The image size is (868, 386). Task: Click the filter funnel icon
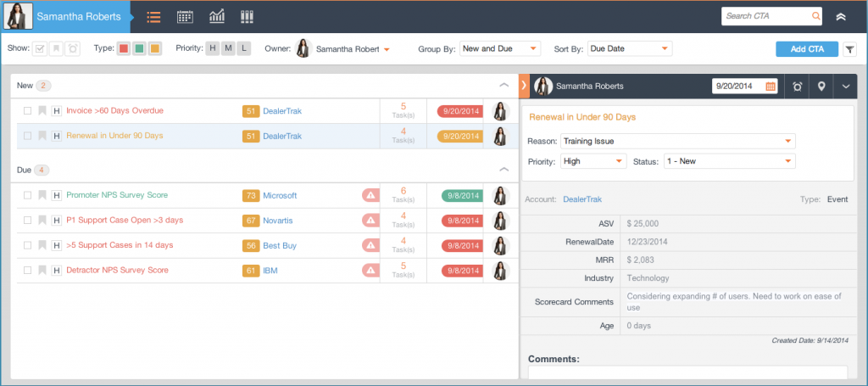(x=850, y=49)
